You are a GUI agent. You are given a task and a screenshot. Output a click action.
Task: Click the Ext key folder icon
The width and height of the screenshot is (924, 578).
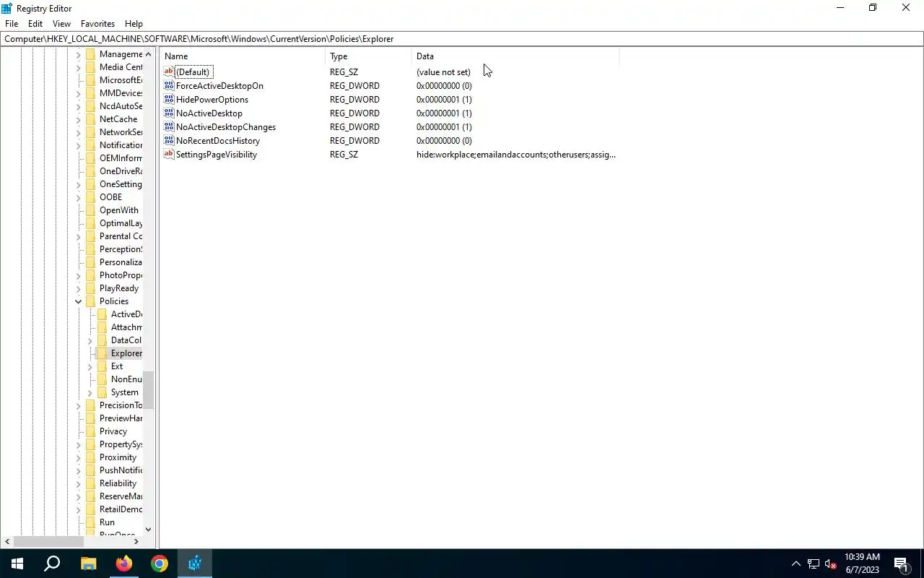tap(102, 366)
